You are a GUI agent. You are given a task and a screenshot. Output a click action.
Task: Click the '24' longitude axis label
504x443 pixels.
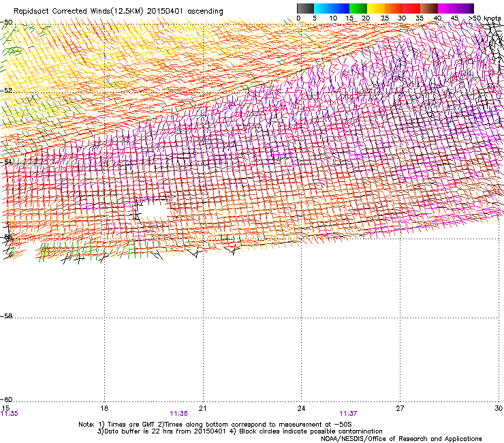click(301, 408)
